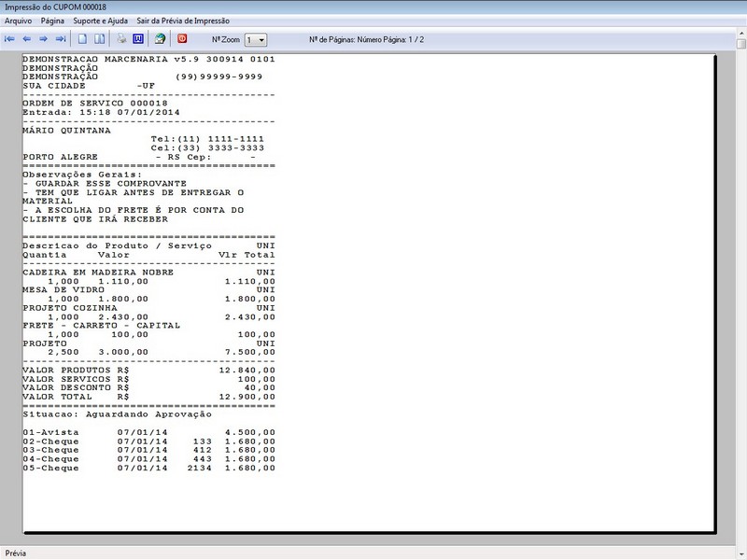747x560 pixels.
Task: Select the printer icon to print
Action: tap(120, 38)
